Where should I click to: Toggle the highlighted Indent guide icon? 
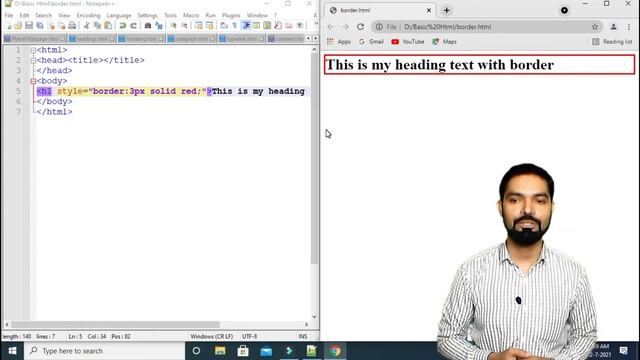246,26
